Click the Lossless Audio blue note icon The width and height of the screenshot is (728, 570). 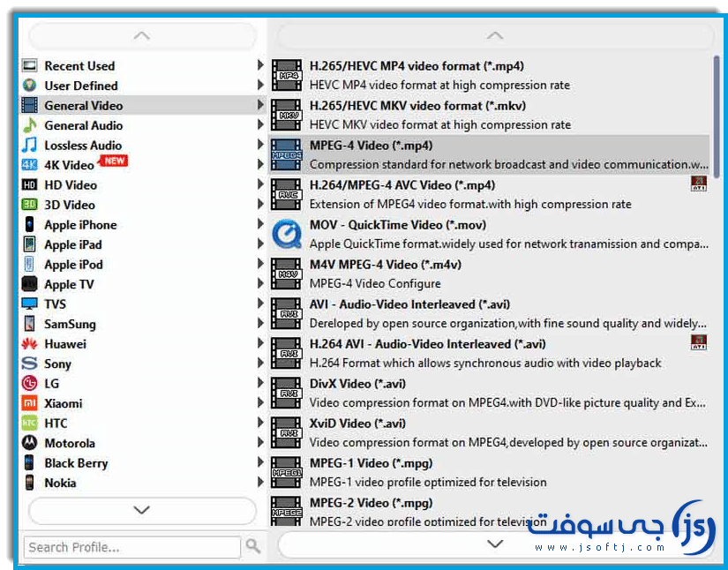pyautogui.click(x=29, y=146)
